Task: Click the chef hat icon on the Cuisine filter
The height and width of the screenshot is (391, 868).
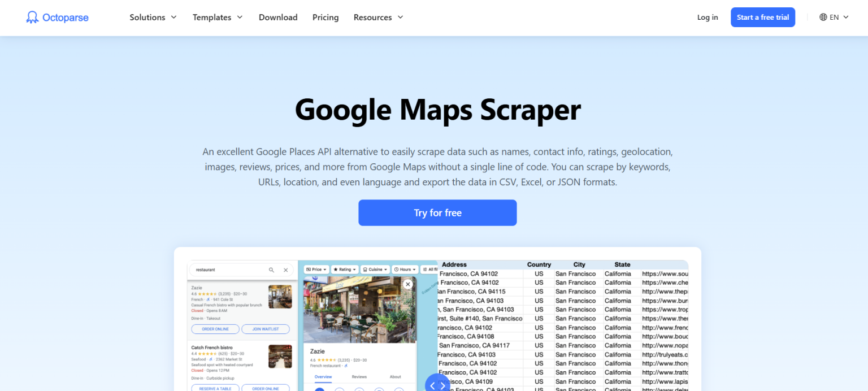Action: (x=365, y=270)
